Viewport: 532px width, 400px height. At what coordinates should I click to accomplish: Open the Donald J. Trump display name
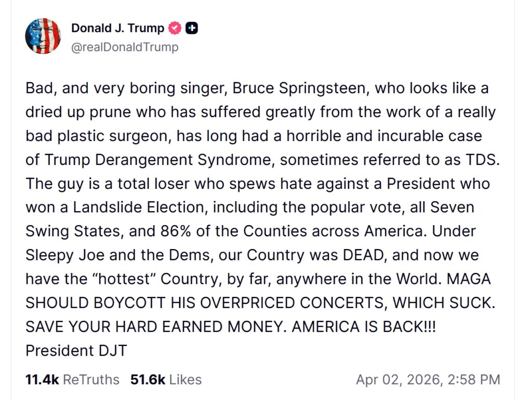click(117, 28)
